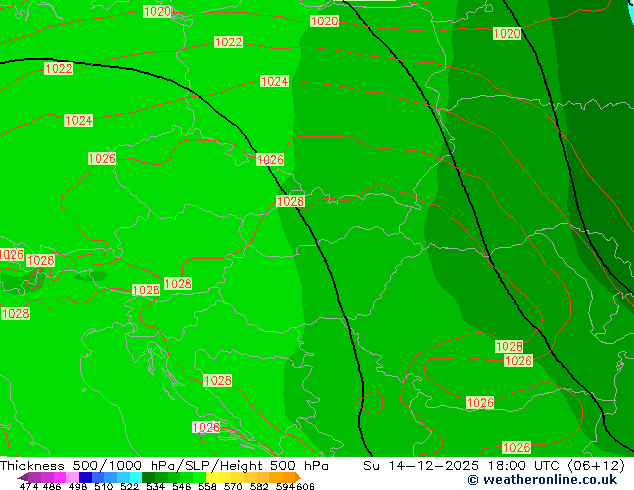The width and height of the screenshot is (634, 490).
Task: Pick the bright magenta legend swatch
Action: (x=60, y=477)
